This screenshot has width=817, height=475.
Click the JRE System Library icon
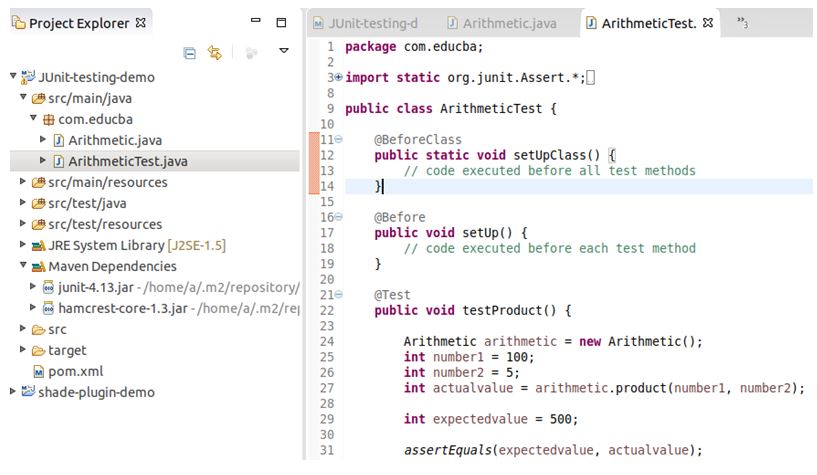click(x=39, y=245)
